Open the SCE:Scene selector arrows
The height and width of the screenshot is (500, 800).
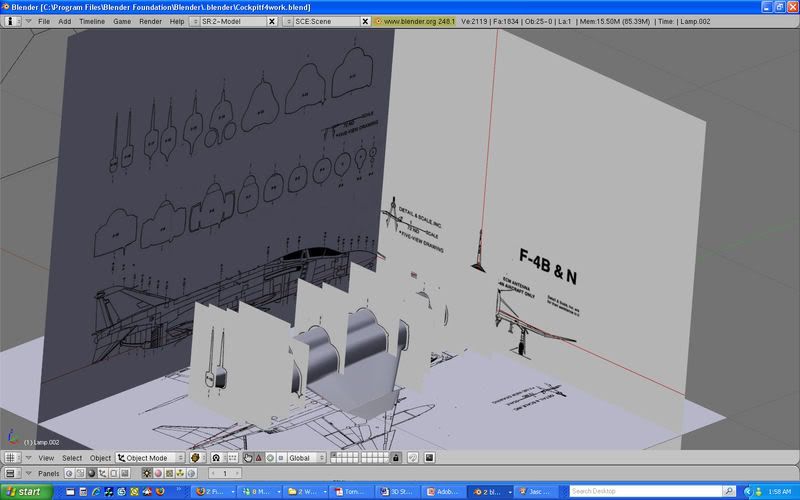288,21
